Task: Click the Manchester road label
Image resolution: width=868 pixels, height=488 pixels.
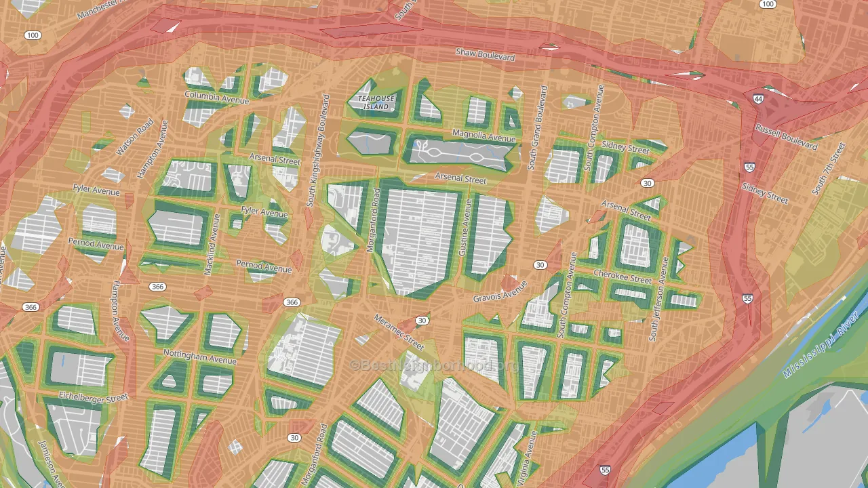Action: coord(103,9)
